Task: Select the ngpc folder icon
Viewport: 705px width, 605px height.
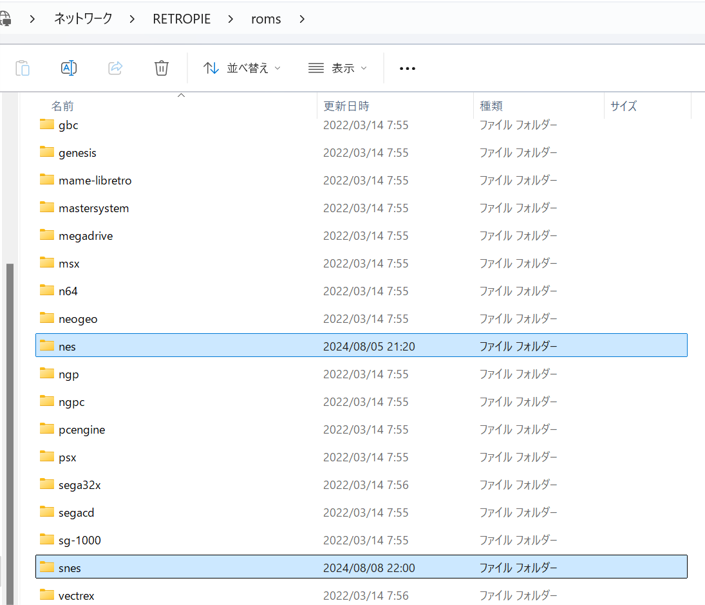Action: point(47,401)
